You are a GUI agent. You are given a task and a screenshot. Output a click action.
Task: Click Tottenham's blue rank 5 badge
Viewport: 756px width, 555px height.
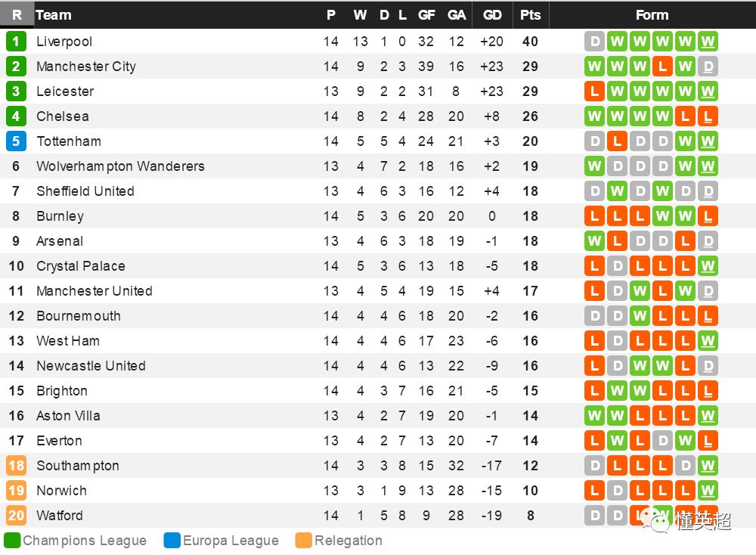pos(16,141)
